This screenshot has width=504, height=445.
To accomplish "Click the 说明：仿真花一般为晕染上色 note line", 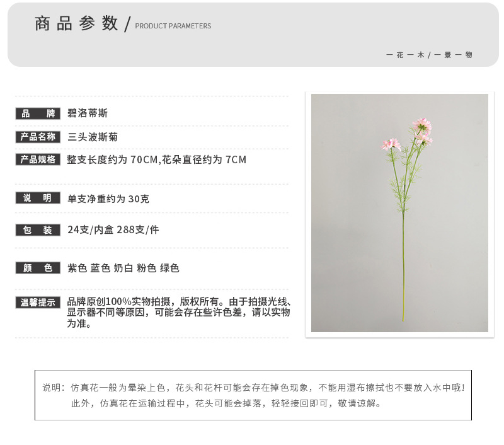I will click(x=254, y=388).
